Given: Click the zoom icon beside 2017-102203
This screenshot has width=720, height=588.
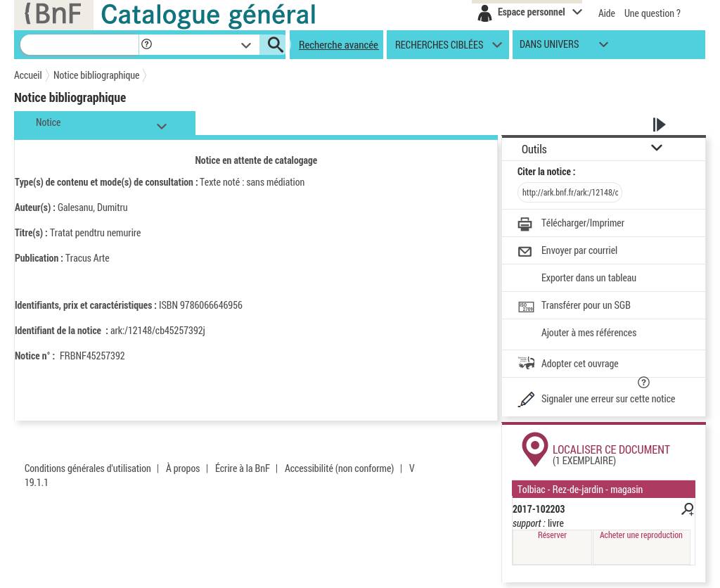Looking at the screenshot, I should [x=687, y=509].
